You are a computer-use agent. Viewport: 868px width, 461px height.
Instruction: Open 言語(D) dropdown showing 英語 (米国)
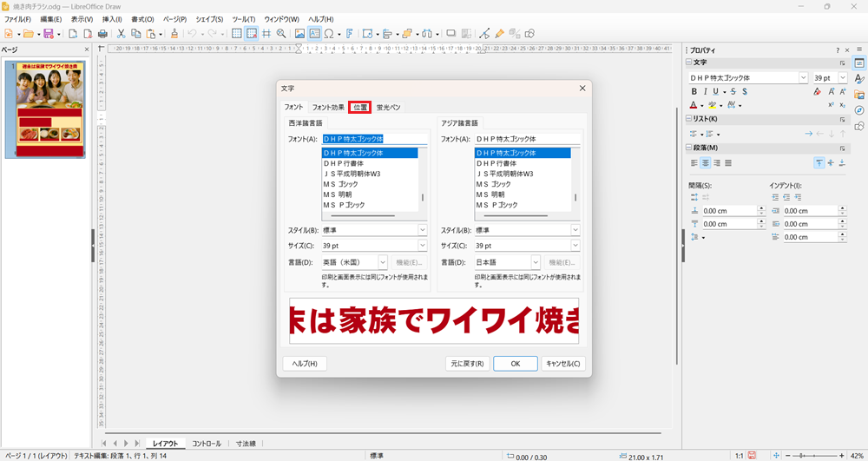point(383,262)
